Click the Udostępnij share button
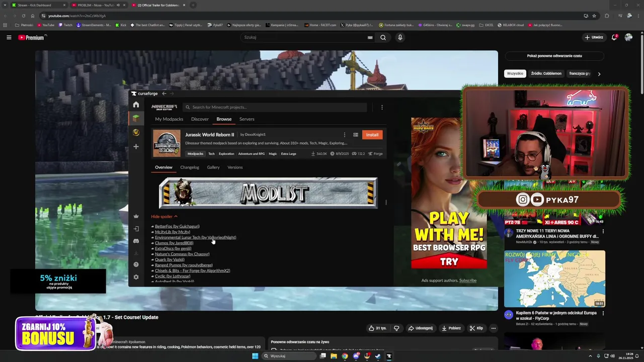The width and height of the screenshot is (644, 362). 420,328
